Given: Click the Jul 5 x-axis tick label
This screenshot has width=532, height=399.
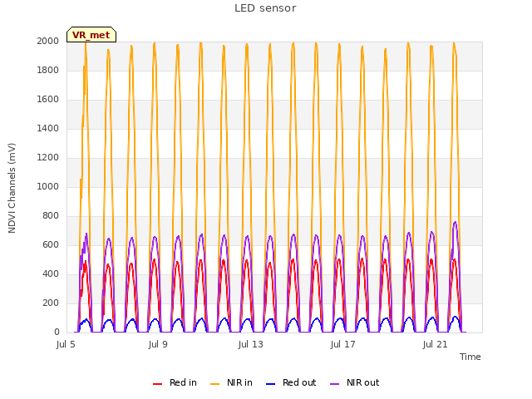Looking at the screenshot, I should pyautogui.click(x=66, y=344).
